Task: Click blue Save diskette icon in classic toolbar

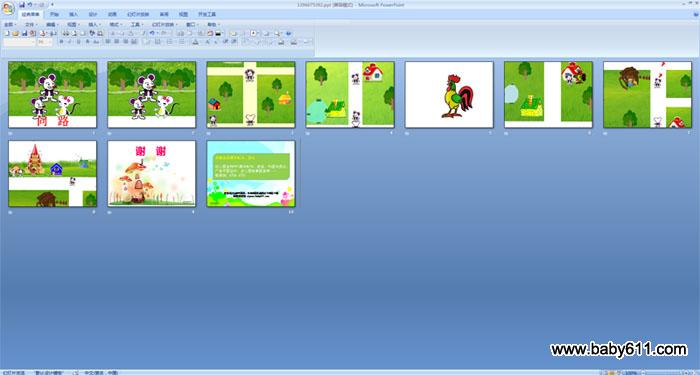Action: point(25,33)
